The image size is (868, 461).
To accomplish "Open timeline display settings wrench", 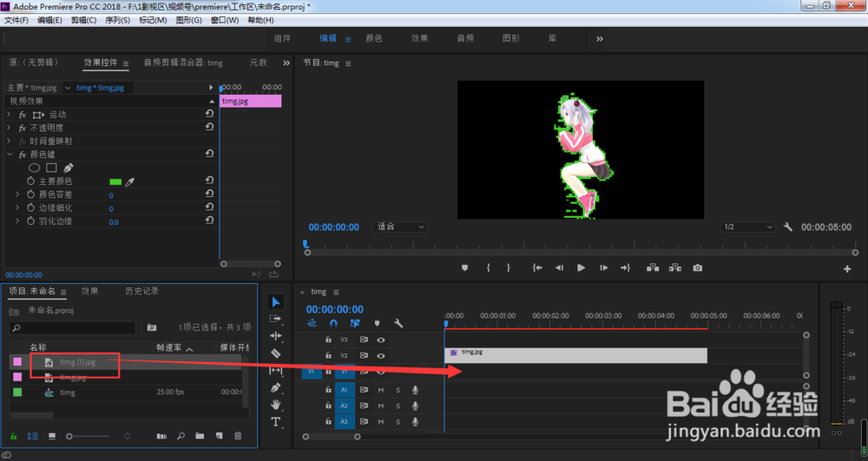I will point(398,324).
